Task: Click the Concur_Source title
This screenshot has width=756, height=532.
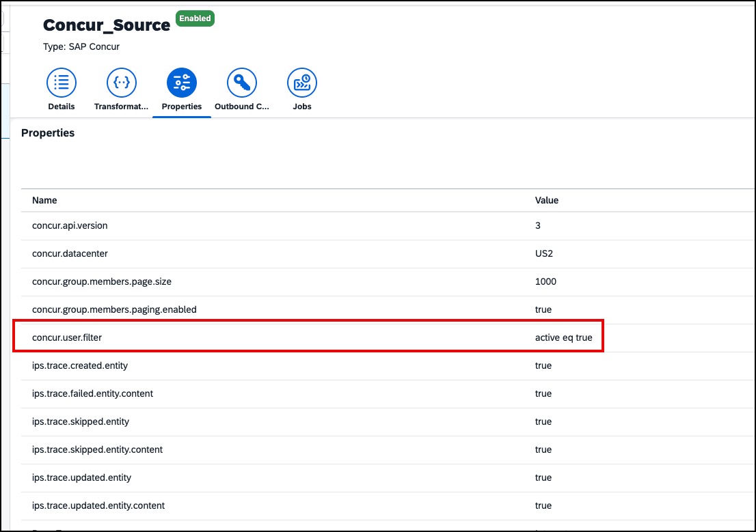Action: [x=107, y=25]
